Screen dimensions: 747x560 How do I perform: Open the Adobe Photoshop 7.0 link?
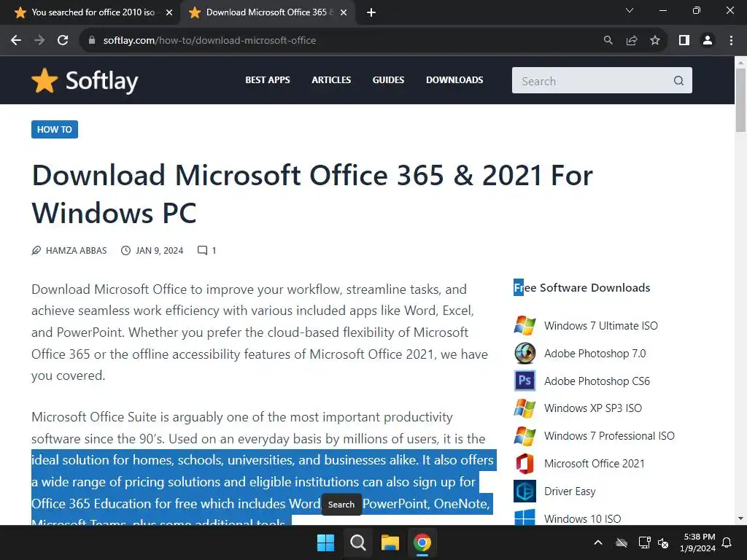pos(595,354)
